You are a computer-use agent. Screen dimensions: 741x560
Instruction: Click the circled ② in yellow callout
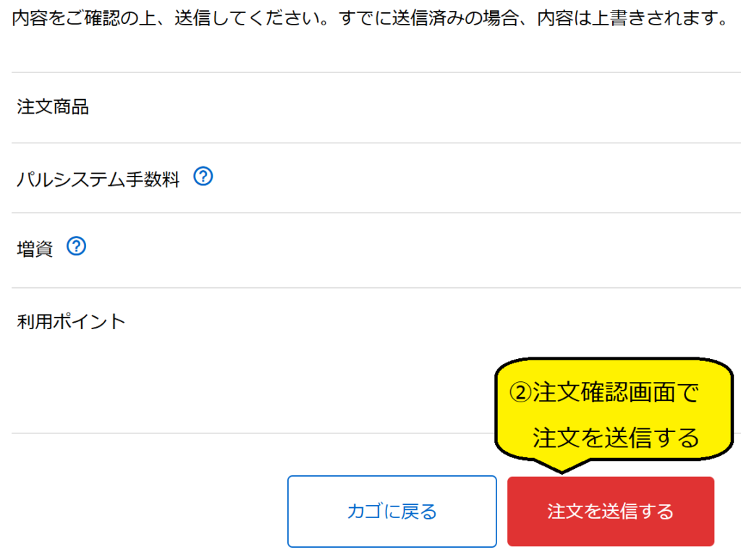click(x=521, y=393)
